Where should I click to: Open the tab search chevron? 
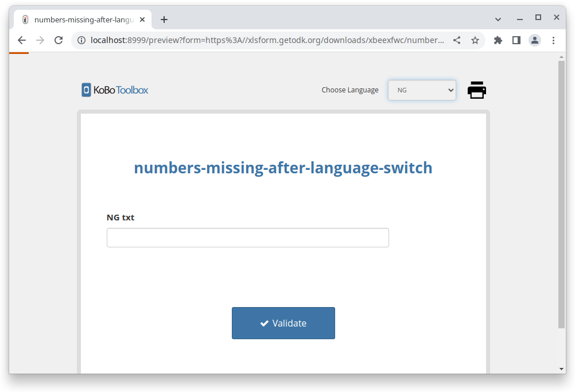(498, 19)
